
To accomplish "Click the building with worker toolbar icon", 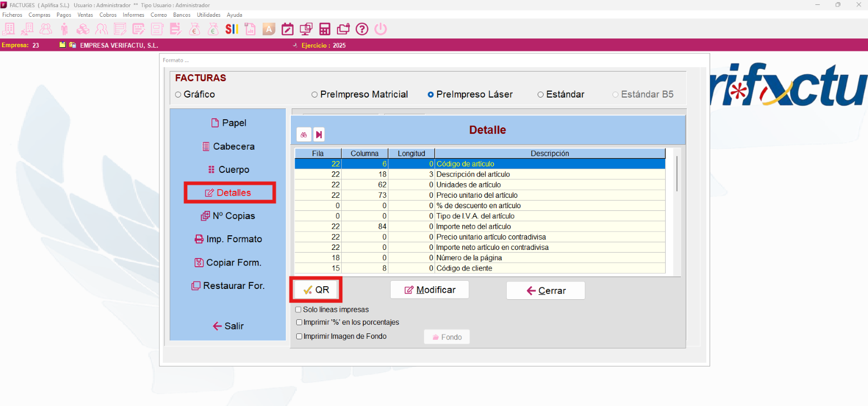I will point(27,29).
